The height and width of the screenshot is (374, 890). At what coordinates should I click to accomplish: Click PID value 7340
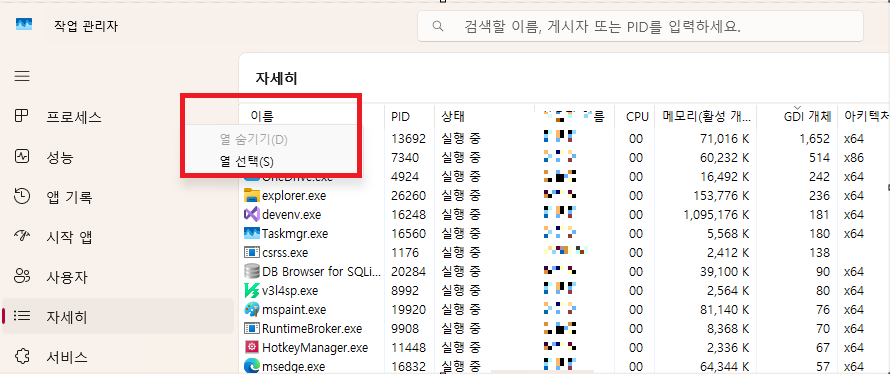click(x=405, y=158)
